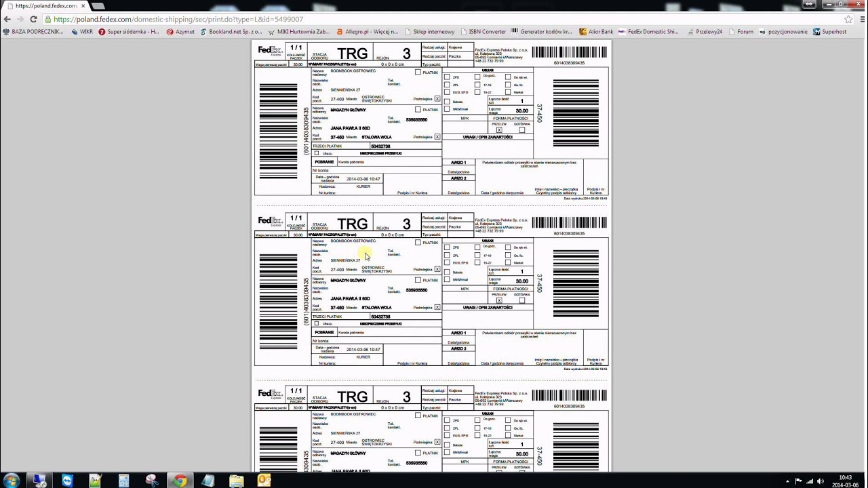Switch to the Chrome taskbar icon
The width and height of the screenshot is (868, 488).
click(x=180, y=481)
